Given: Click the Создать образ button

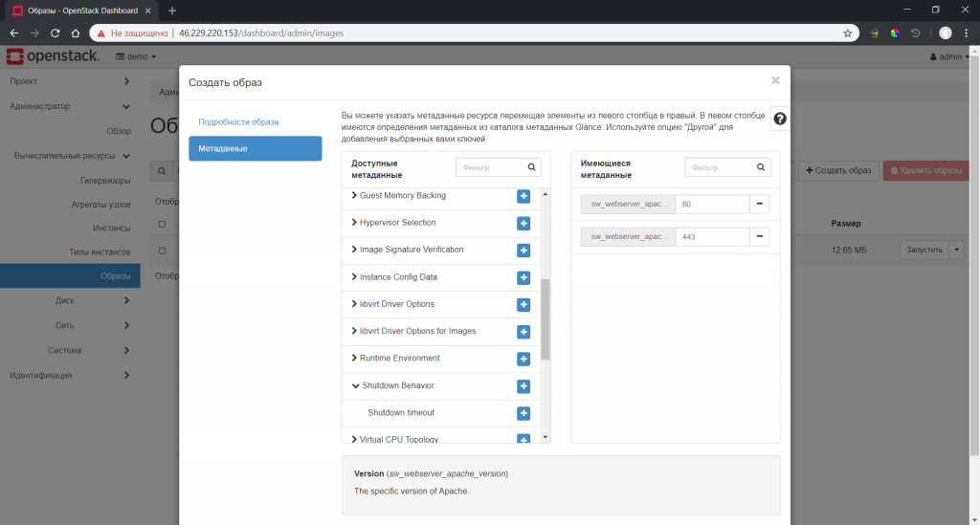Looking at the screenshot, I should pyautogui.click(x=838, y=170).
